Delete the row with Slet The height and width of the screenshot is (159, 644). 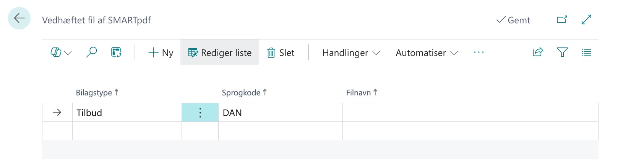point(281,52)
